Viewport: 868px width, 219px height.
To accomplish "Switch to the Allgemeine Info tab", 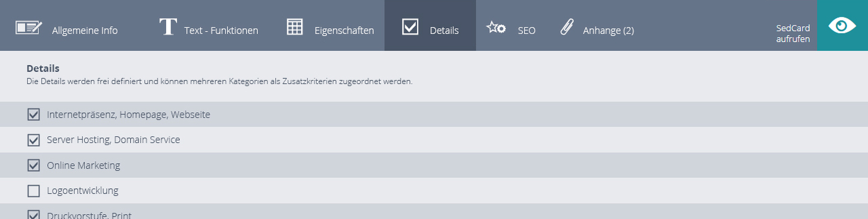I will 85,30.
